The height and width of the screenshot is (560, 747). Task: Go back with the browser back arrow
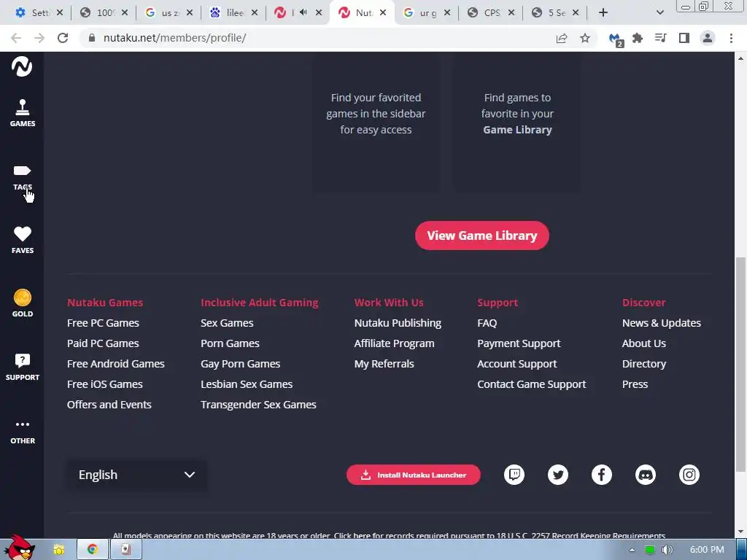pos(16,38)
